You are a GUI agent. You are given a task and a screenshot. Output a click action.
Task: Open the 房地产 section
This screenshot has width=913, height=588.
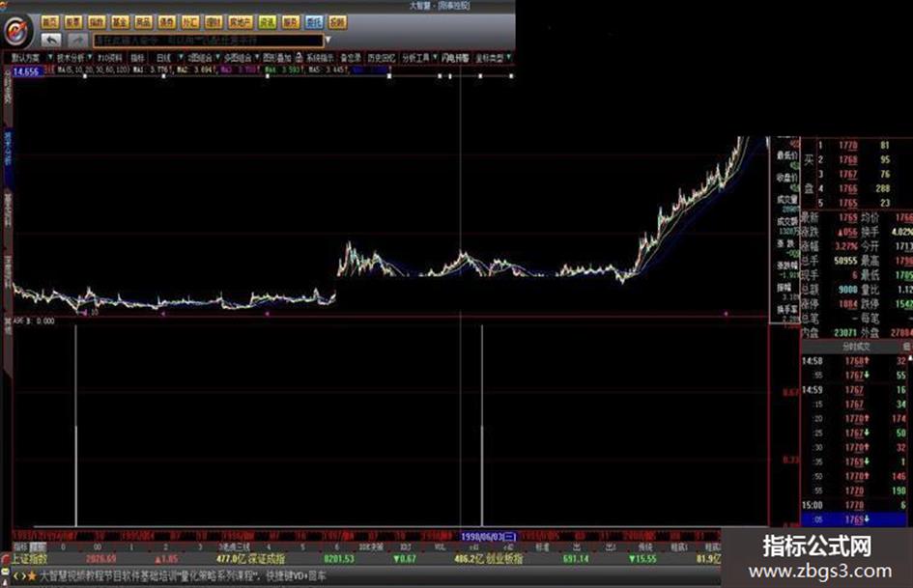(240, 22)
